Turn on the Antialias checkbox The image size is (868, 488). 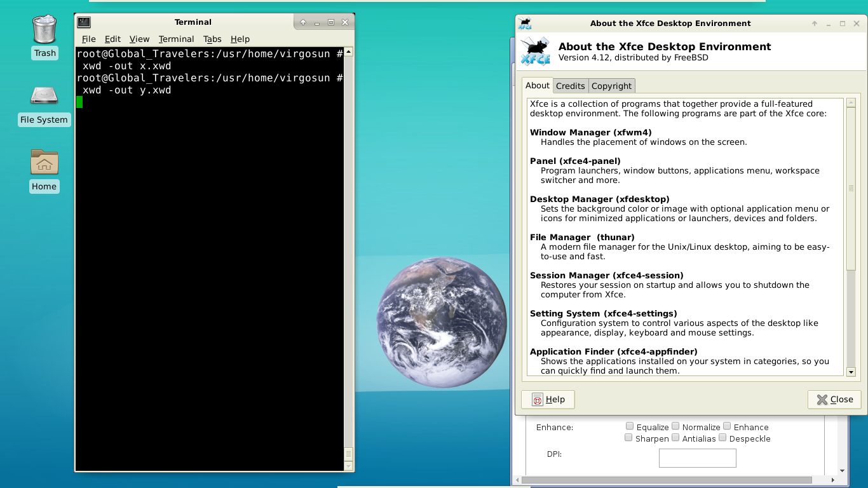(675, 438)
